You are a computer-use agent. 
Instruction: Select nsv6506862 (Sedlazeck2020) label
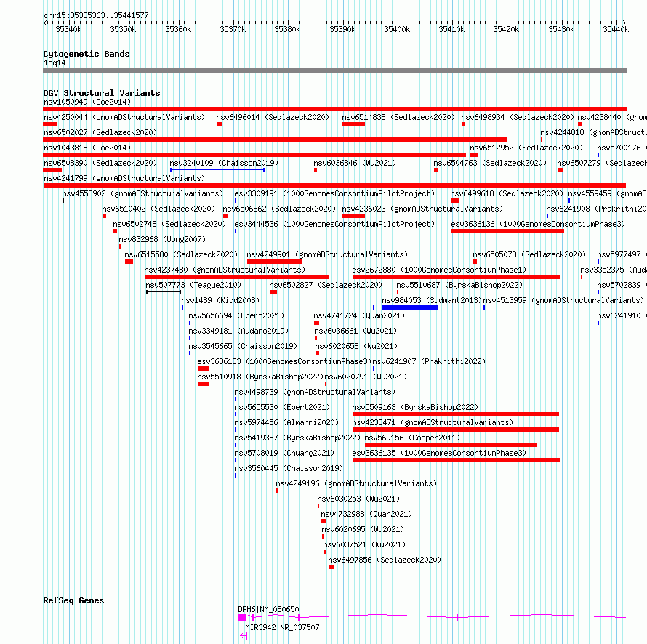(x=279, y=209)
